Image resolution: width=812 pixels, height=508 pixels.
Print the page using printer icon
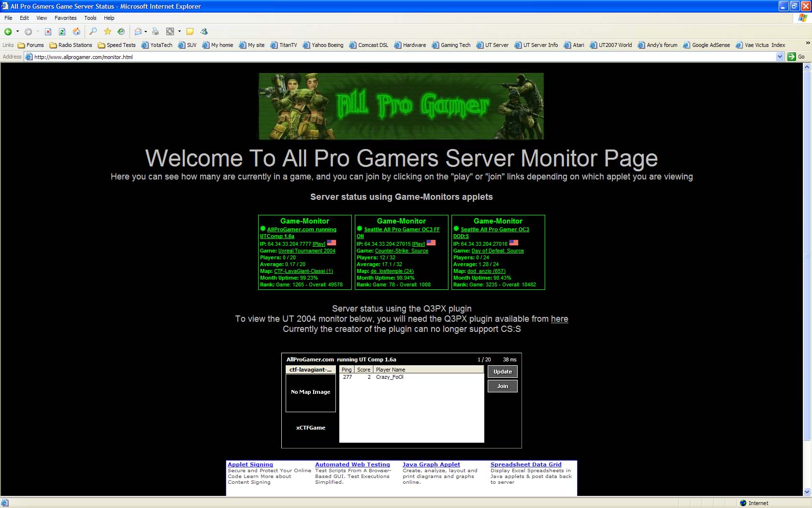[x=155, y=31]
